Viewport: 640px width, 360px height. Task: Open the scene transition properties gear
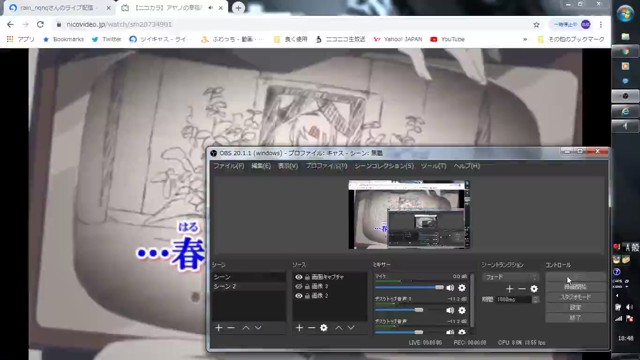pyautogui.click(x=534, y=289)
